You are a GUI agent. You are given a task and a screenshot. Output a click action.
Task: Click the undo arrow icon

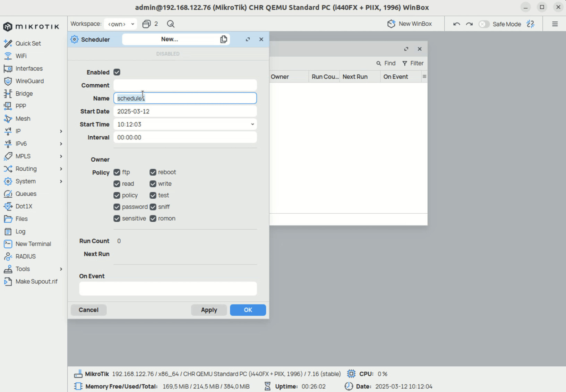point(456,24)
